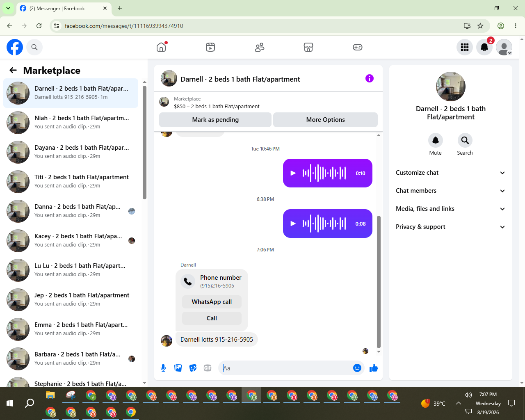Open the tab search dropdown arrow
Viewport: 525px width, 420px height.
(8, 8)
